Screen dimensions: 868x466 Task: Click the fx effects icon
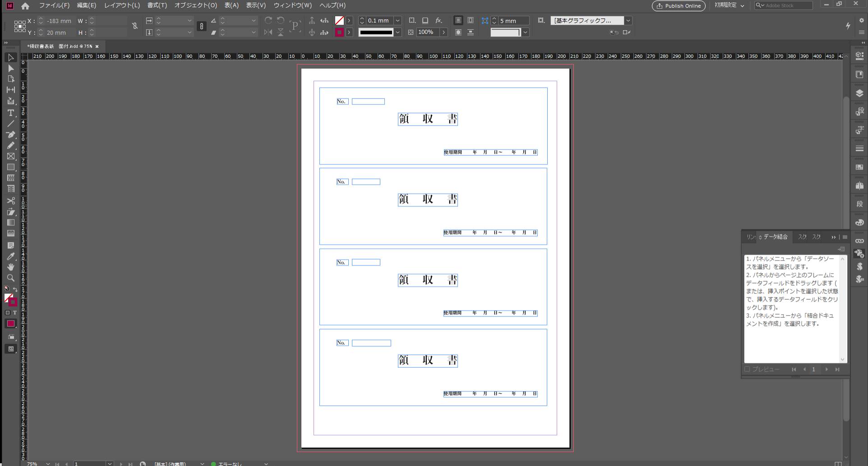coord(439,21)
